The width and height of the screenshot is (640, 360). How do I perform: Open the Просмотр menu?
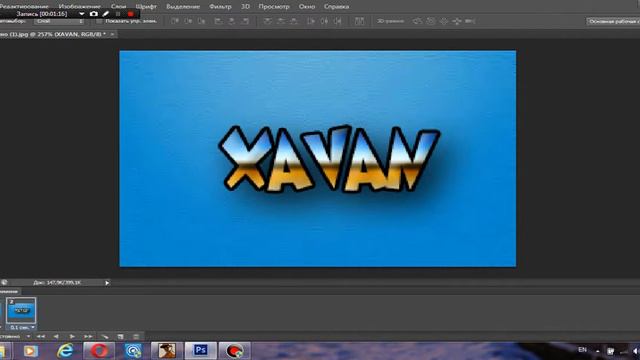(274, 6)
